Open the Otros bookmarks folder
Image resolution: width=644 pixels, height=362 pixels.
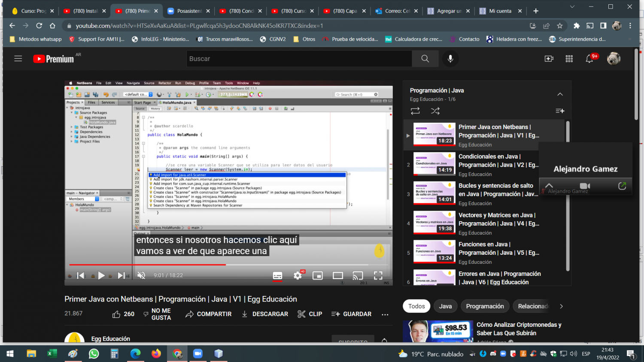304,39
